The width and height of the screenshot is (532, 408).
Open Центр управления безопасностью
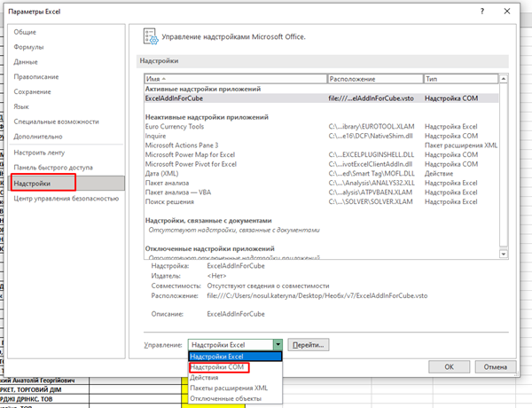[66, 199]
